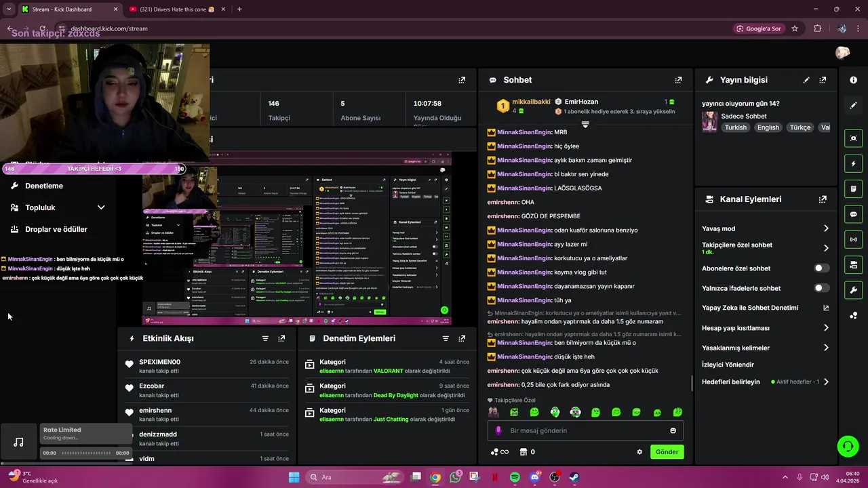Open a new browser tab
Image resolution: width=868 pixels, height=488 pixels.
tap(239, 9)
